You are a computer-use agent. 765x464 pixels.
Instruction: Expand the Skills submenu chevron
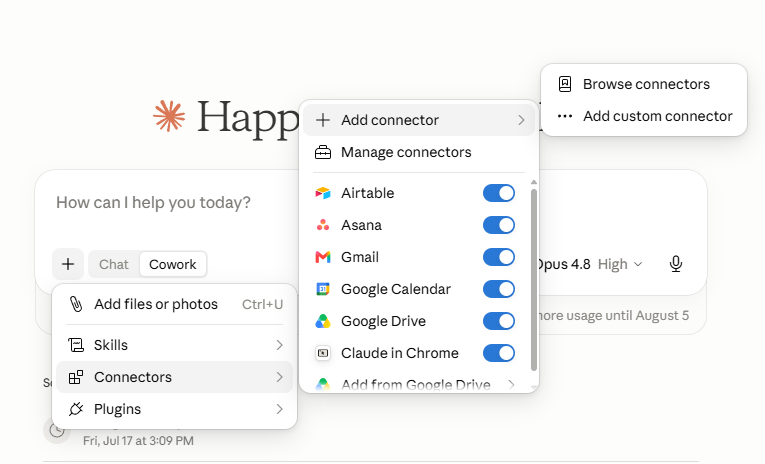279,345
